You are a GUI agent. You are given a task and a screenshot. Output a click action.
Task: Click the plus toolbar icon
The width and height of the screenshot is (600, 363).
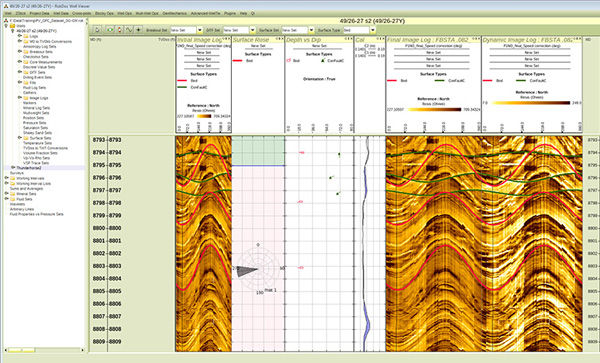tap(139, 29)
